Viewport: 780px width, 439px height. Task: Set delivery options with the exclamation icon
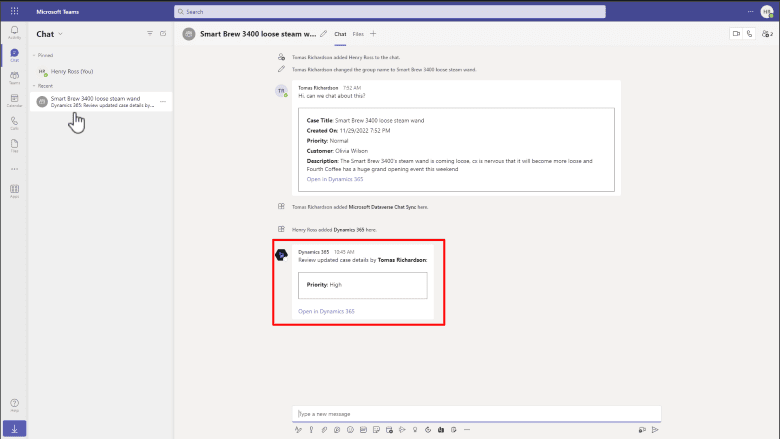click(311, 430)
